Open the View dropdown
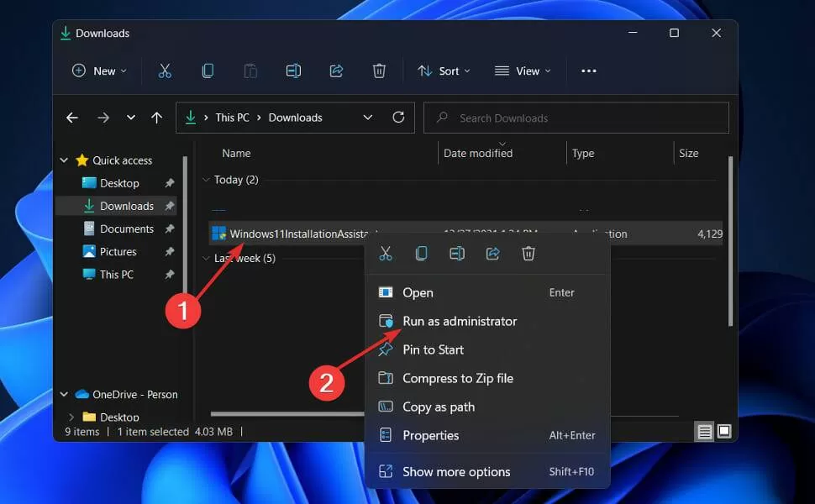The image size is (815, 504). point(523,71)
